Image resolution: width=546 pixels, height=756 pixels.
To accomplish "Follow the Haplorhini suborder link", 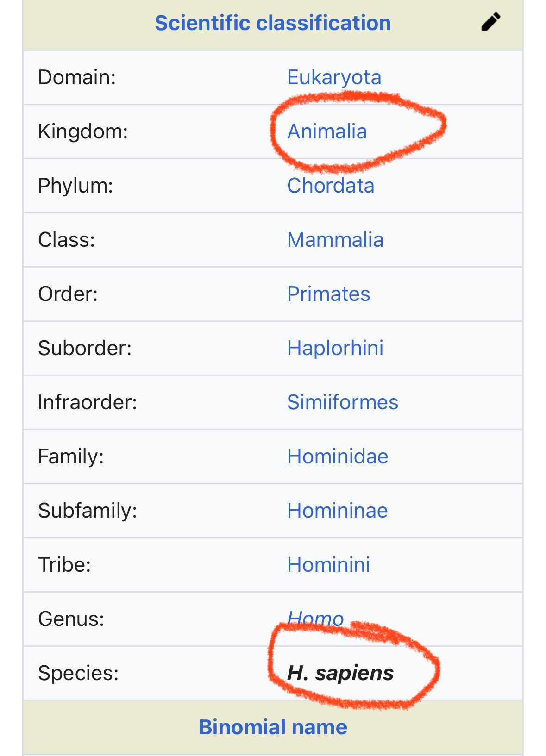I will tap(335, 348).
